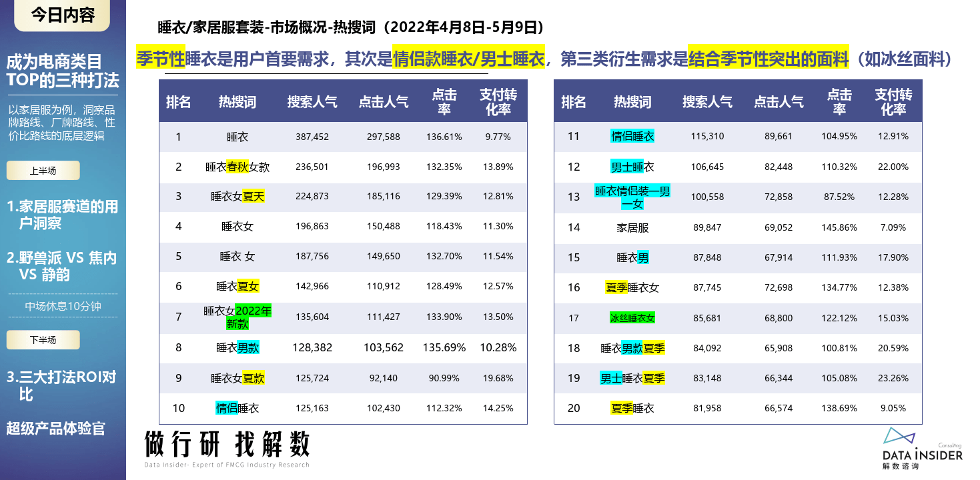Click the click rate value 145.86%
Image resolution: width=980 pixels, height=480 pixels.
(839, 227)
